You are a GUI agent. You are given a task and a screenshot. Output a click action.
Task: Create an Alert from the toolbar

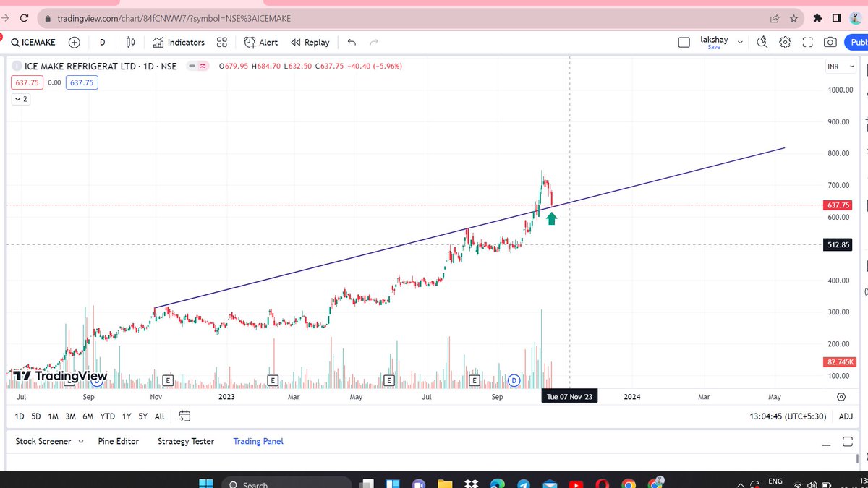(x=261, y=42)
